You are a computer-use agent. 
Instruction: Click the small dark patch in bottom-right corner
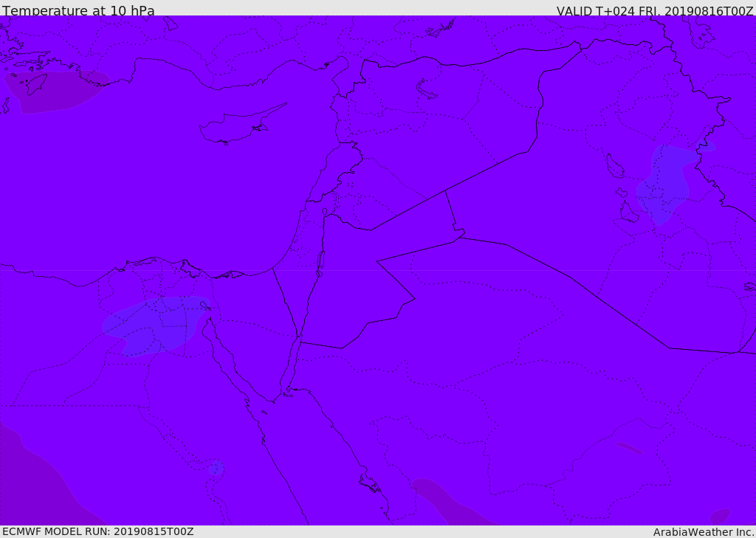click(720, 516)
